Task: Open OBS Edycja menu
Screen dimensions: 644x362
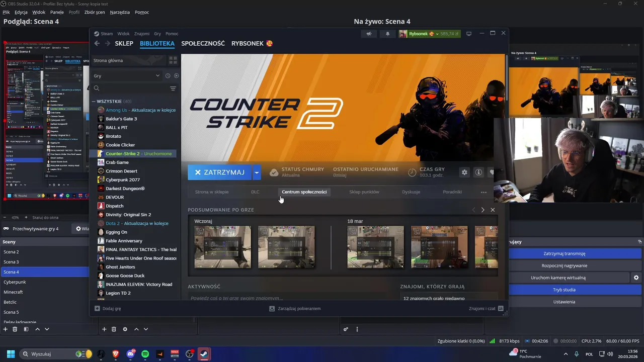Action: (21, 12)
